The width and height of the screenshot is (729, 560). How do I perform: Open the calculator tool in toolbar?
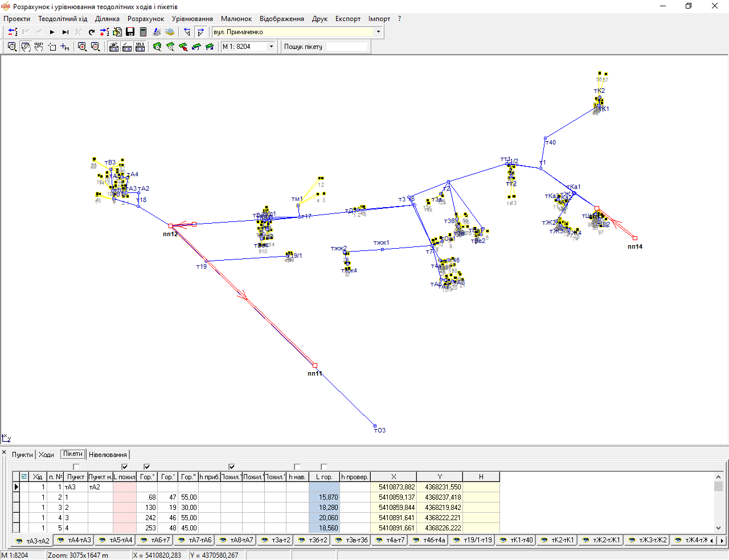coord(143,32)
